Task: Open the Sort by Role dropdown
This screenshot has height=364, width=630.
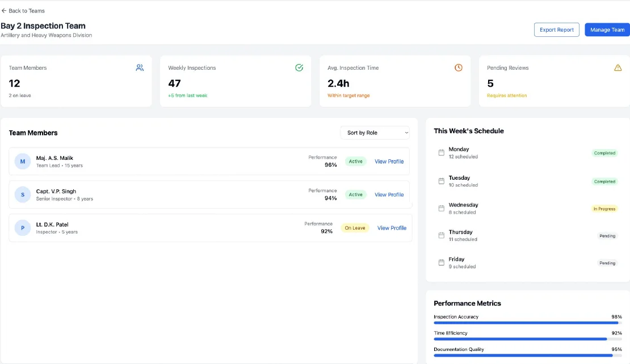Action: pos(375,132)
